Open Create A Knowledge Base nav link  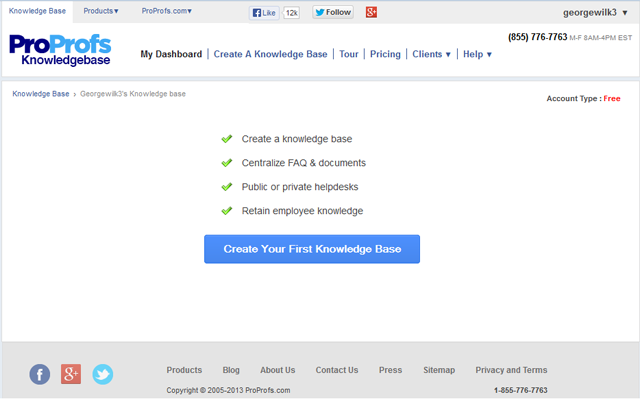(267, 54)
